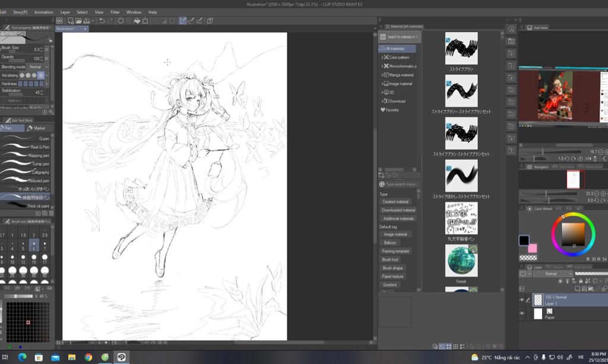This screenshot has height=364, width=608.
Task: Open the Layer menu
Action: pos(65,12)
